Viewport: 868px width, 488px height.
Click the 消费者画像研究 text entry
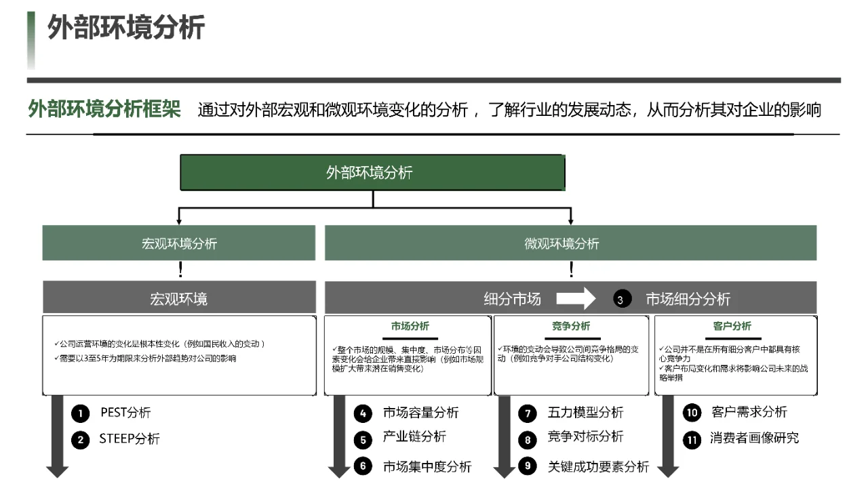[x=753, y=440]
